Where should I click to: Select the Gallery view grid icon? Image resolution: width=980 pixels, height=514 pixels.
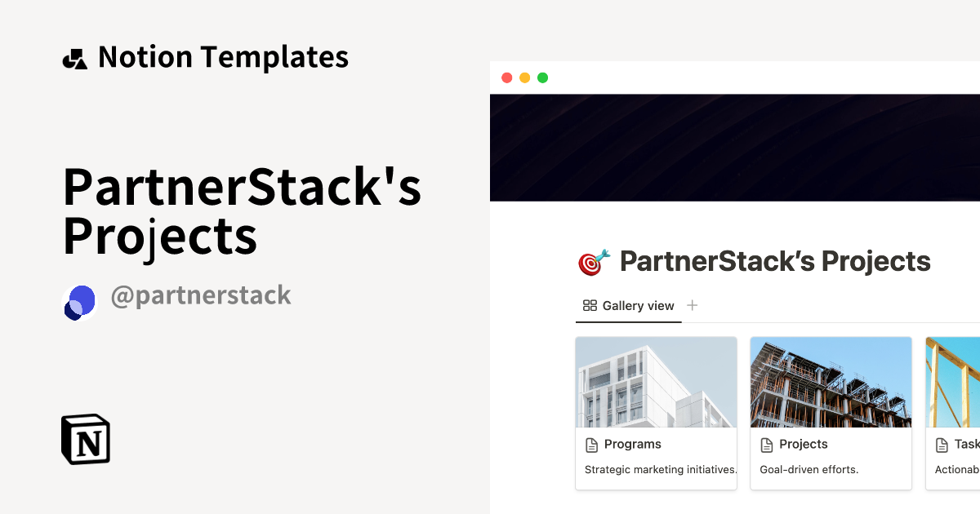click(590, 305)
